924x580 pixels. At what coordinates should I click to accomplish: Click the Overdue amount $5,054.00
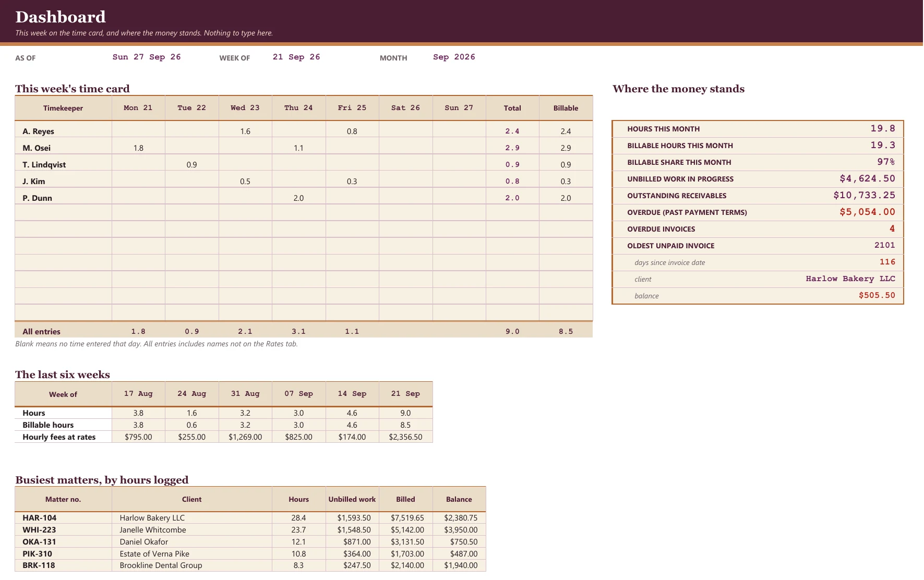pyautogui.click(x=867, y=212)
